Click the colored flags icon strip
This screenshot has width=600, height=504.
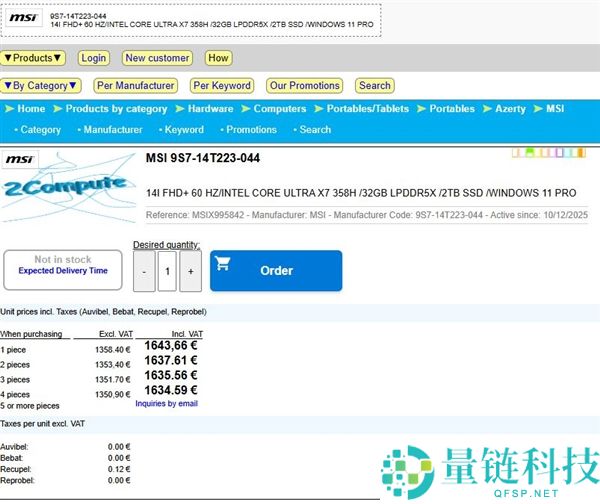click(x=549, y=153)
